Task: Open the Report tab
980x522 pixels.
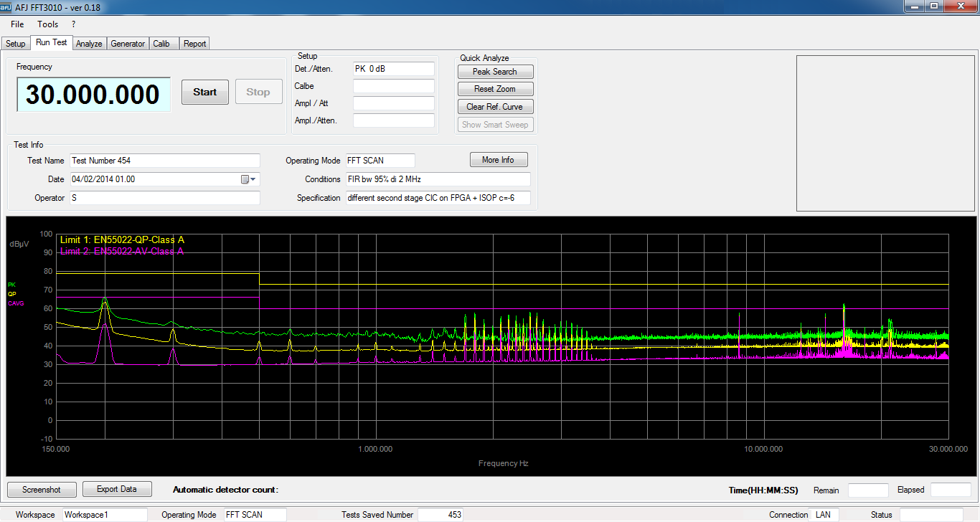Action: click(194, 44)
